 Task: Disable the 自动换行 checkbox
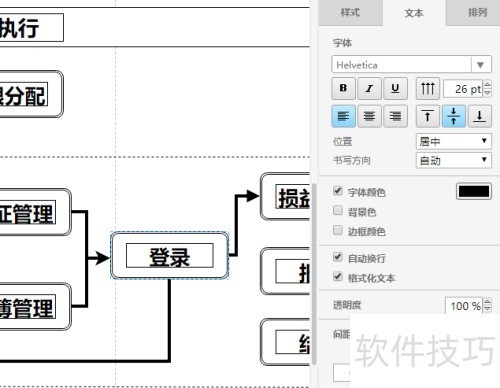click(338, 257)
